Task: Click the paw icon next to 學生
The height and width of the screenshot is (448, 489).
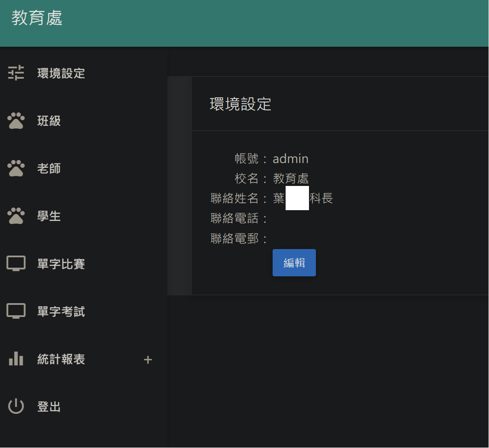Action: [16, 216]
